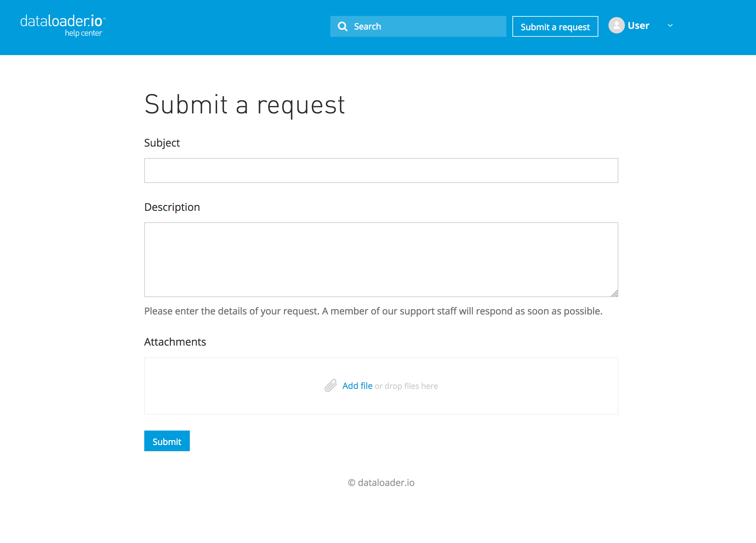Click the Add file link

(357, 386)
